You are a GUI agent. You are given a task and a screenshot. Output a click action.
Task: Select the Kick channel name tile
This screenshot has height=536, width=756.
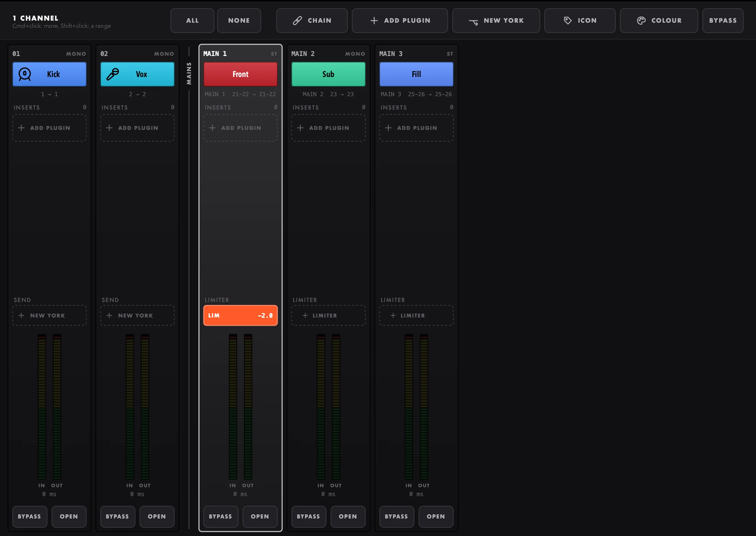[x=49, y=74]
